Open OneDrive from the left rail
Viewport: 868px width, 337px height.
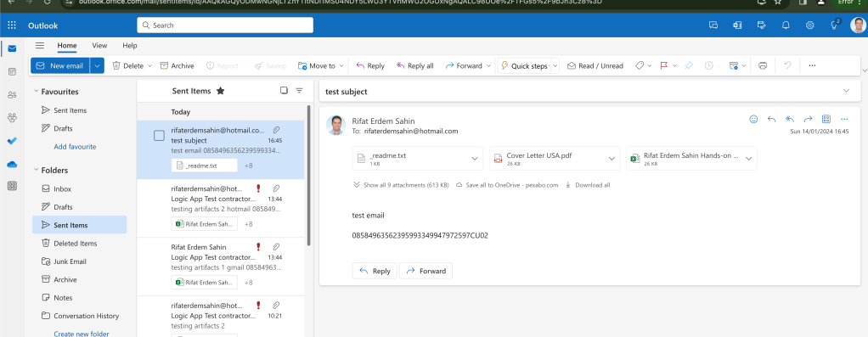pos(12,164)
